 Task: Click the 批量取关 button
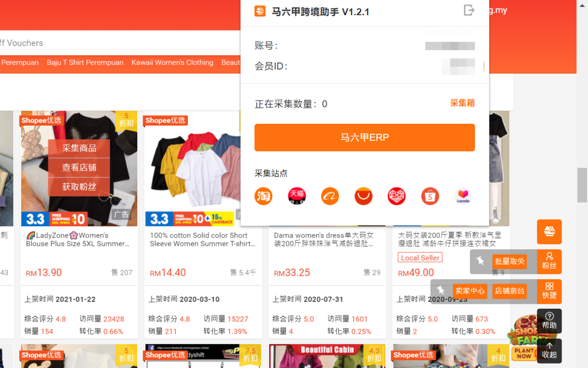pos(510,262)
